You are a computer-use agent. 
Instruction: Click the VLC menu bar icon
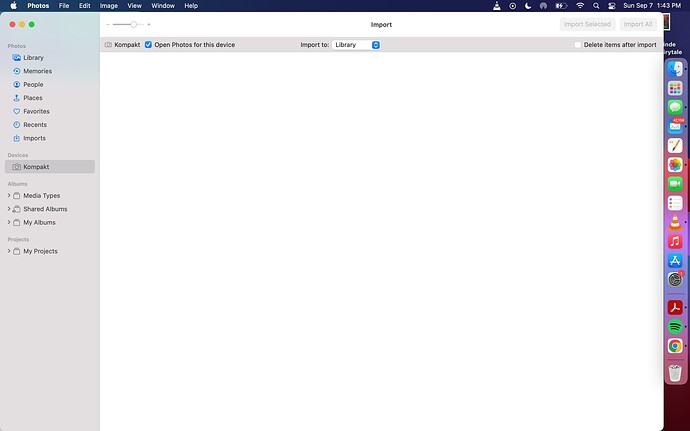pyautogui.click(x=497, y=6)
